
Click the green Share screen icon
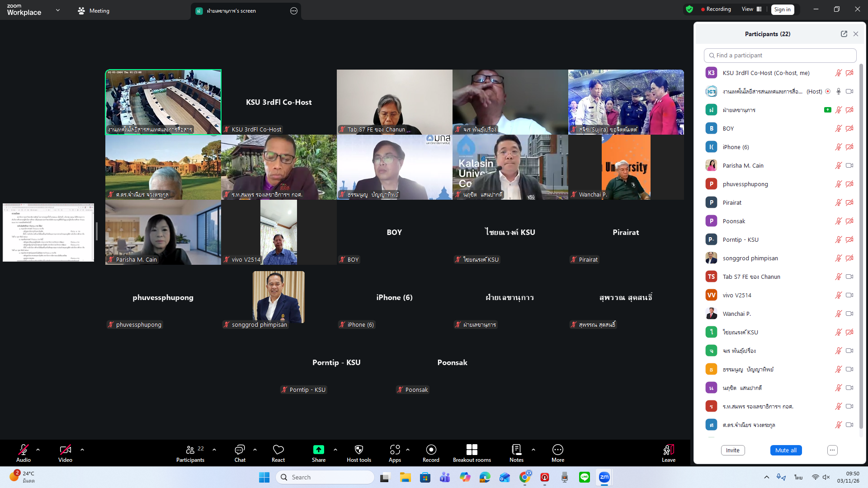click(x=318, y=450)
